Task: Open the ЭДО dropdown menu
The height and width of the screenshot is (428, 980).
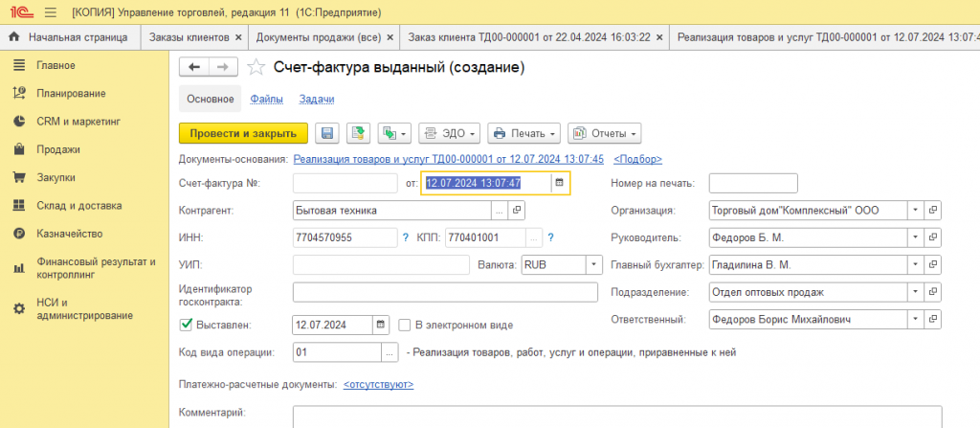Action: [x=450, y=133]
